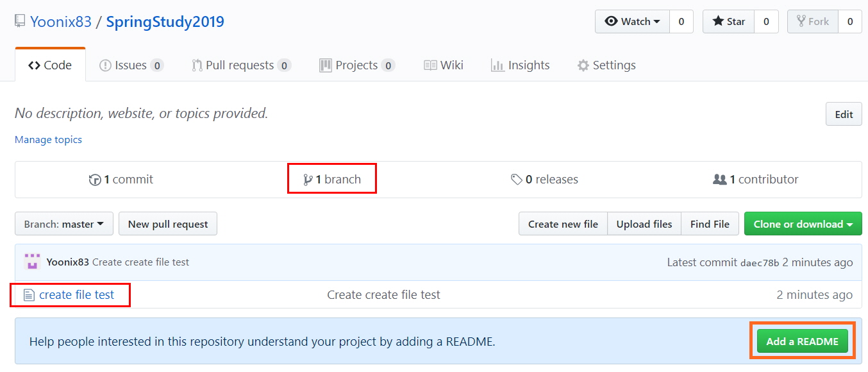Click the Add a README button
Screen dimensions: 868x372
802,341
